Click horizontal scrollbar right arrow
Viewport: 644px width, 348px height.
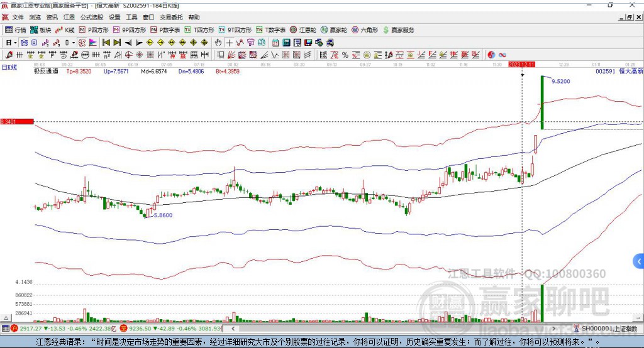click(553, 329)
